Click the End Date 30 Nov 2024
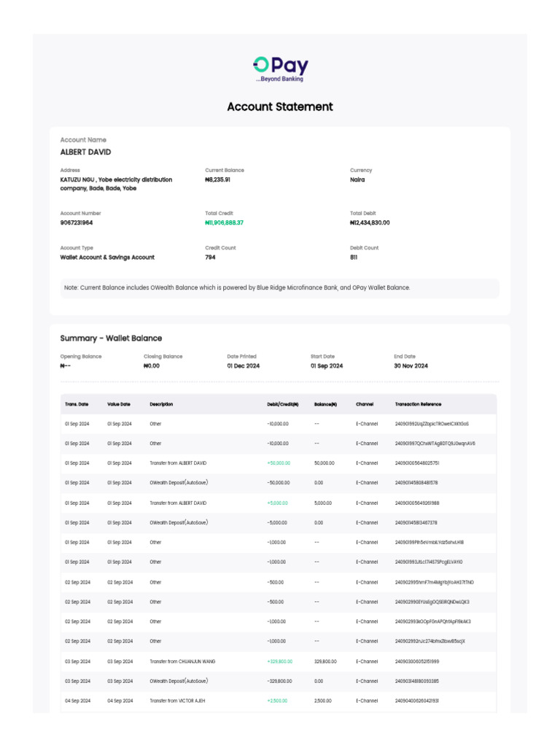The image size is (560, 747). (x=411, y=366)
